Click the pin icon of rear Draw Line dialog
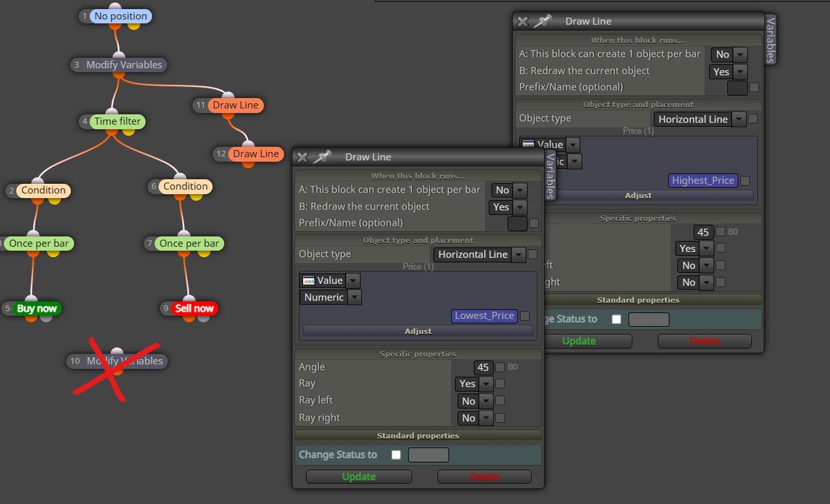 tap(542, 21)
